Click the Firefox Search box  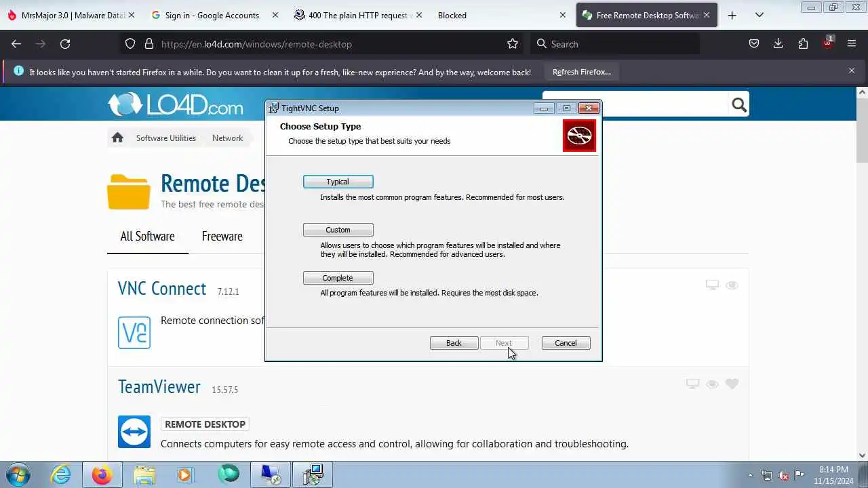click(614, 43)
